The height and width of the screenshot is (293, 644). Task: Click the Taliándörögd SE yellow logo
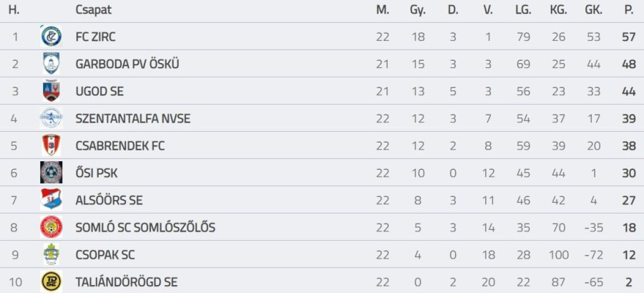[x=51, y=282]
